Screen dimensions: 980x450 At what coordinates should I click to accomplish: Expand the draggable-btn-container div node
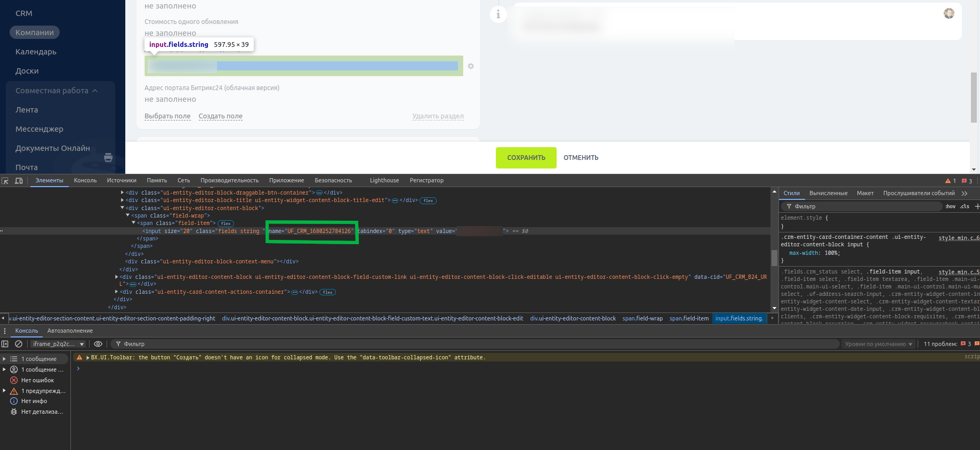[x=122, y=193]
